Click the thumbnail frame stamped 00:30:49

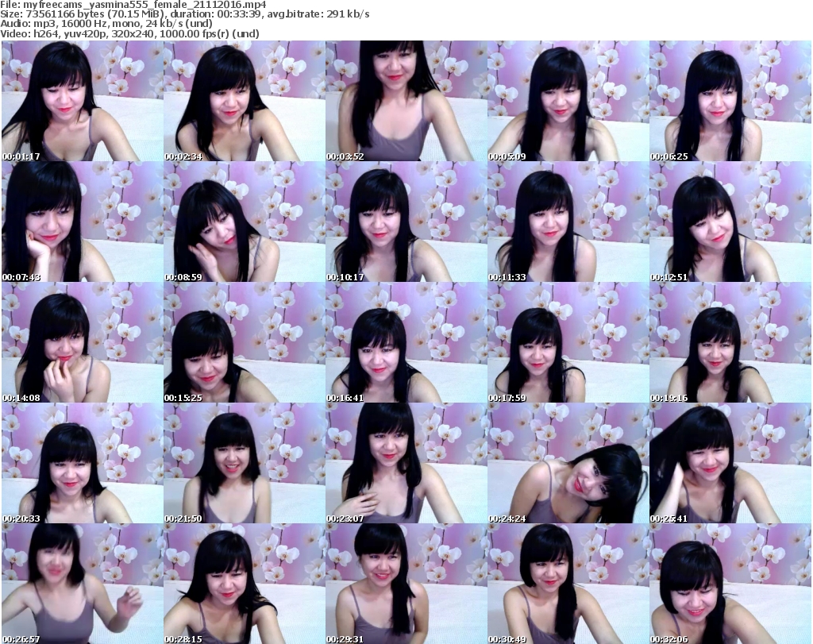click(x=568, y=584)
